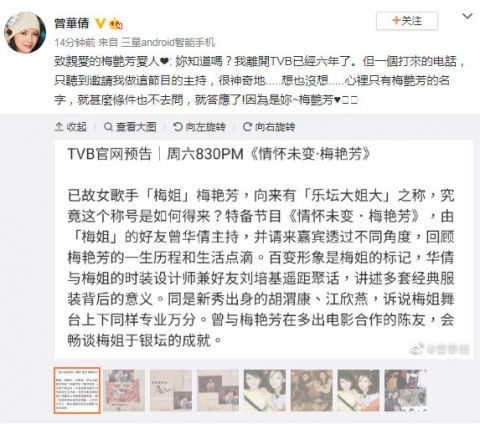Rotate image left with 向左旋转

pos(199,127)
